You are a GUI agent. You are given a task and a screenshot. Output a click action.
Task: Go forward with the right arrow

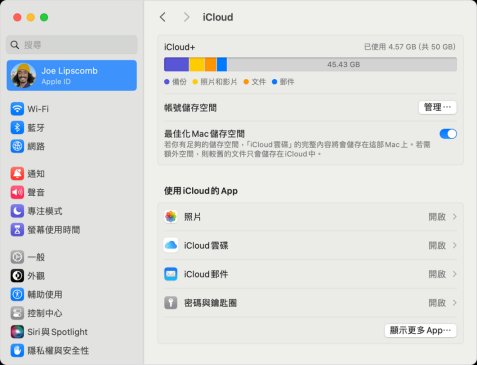click(187, 17)
